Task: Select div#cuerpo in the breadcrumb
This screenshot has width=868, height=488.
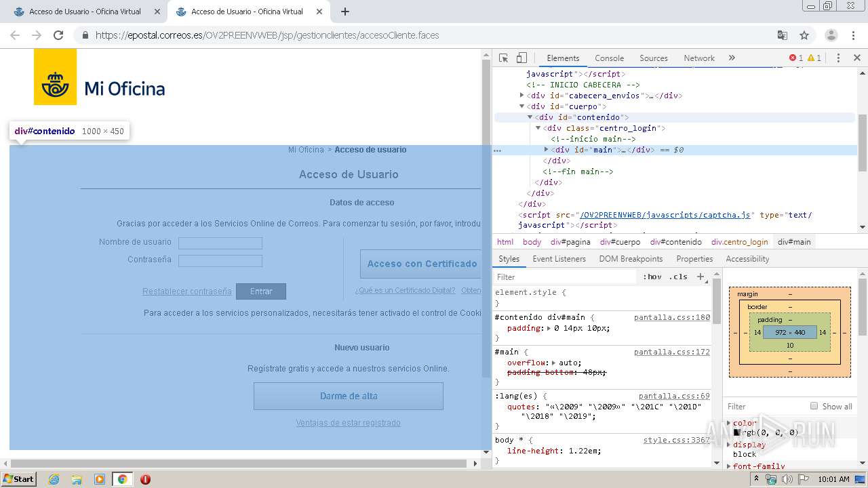Action: (620, 242)
